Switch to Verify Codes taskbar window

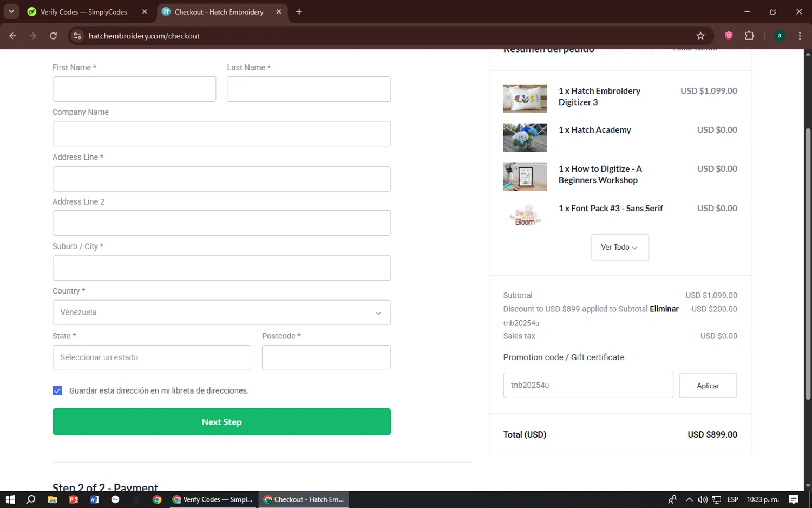tap(213, 499)
